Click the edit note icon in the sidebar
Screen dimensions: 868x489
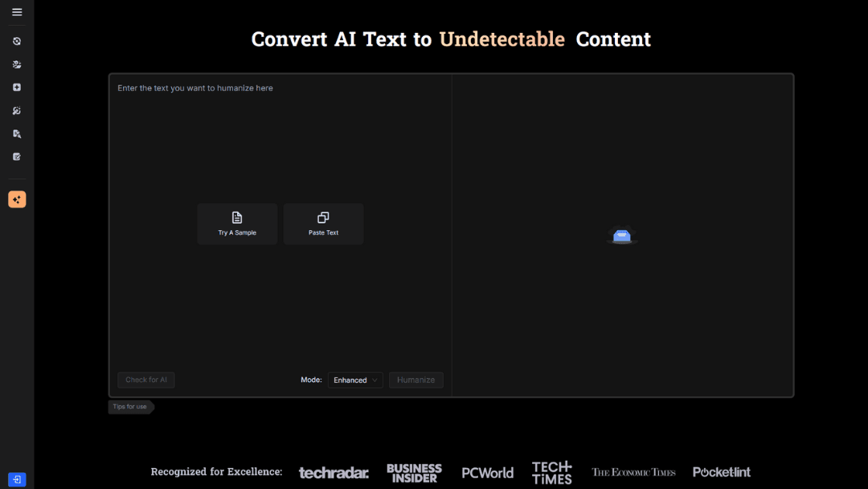17,157
